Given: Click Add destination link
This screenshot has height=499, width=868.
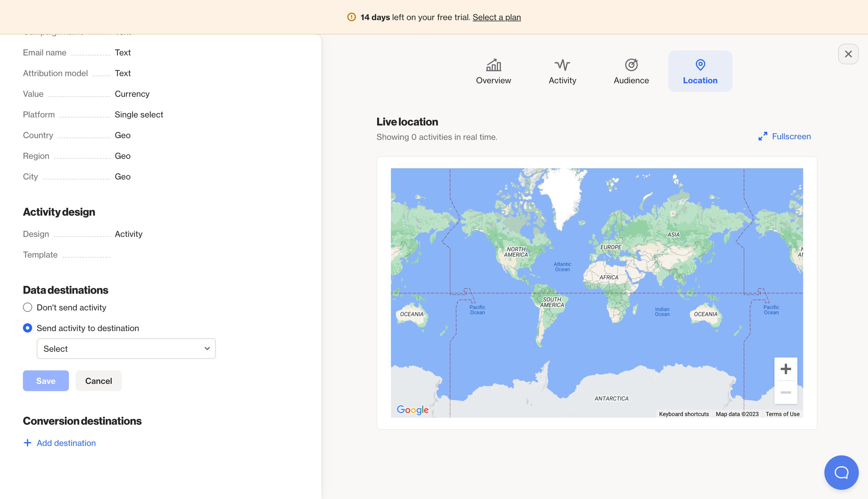Looking at the screenshot, I should point(60,443).
